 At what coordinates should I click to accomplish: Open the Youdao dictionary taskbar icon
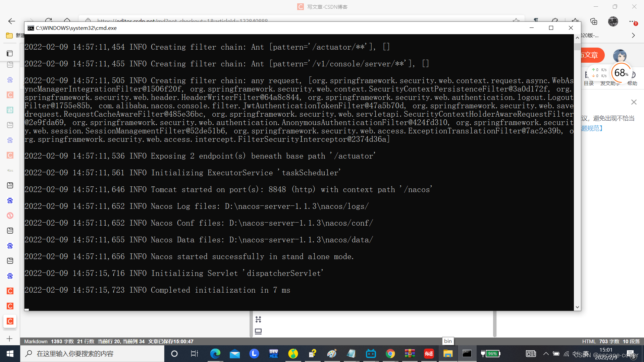coord(429,353)
